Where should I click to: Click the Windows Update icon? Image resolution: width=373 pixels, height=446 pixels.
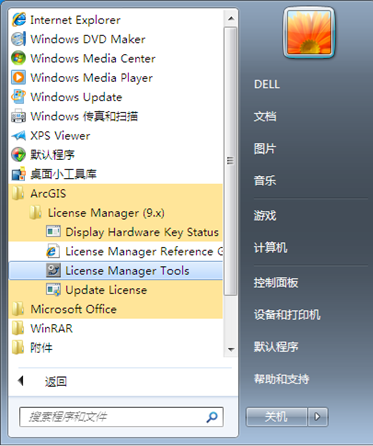click(x=18, y=97)
